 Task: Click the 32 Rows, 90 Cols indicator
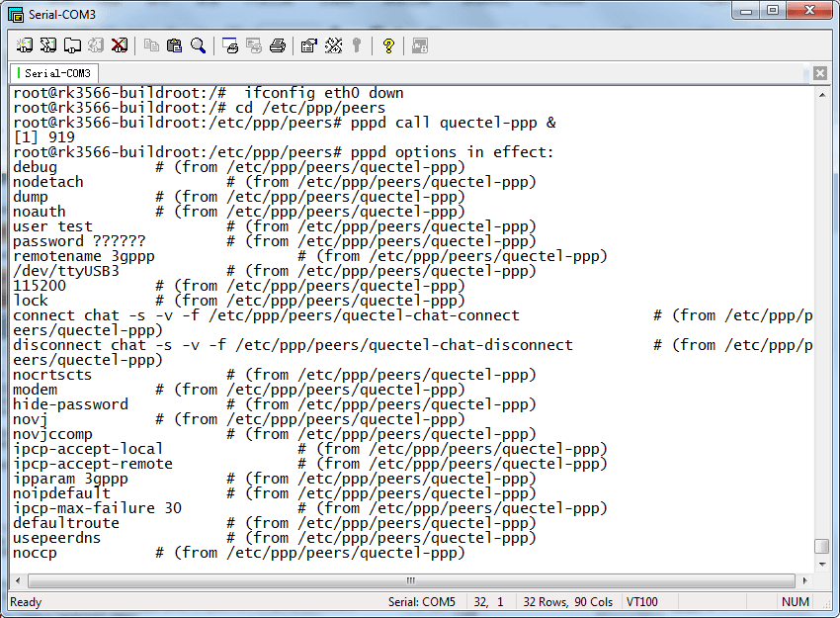570,601
